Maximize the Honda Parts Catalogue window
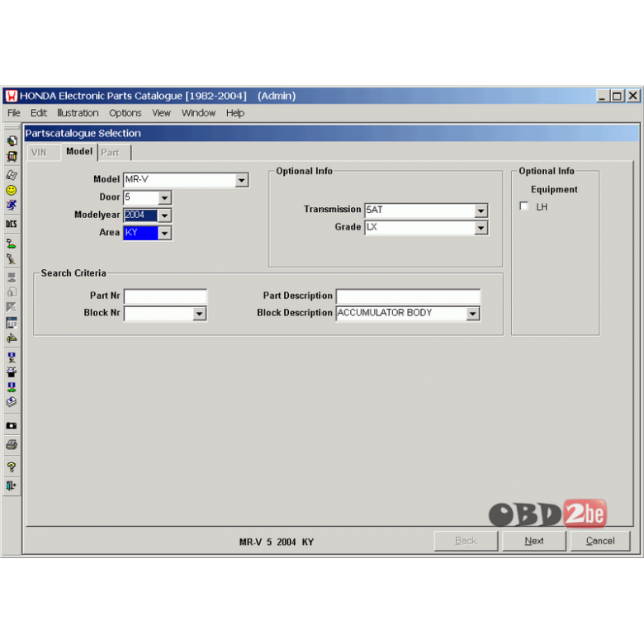The image size is (644, 644). [x=617, y=96]
